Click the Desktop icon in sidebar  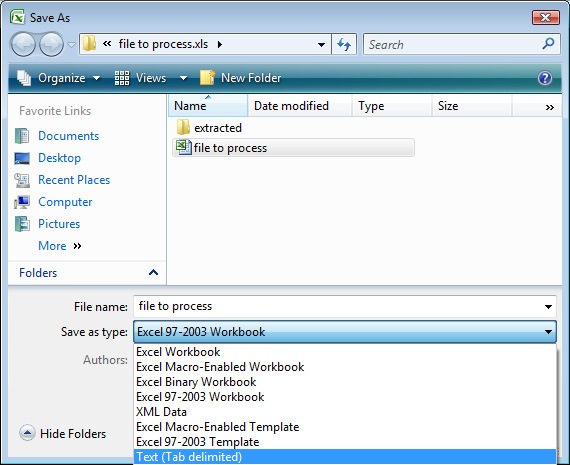[x=22, y=158]
